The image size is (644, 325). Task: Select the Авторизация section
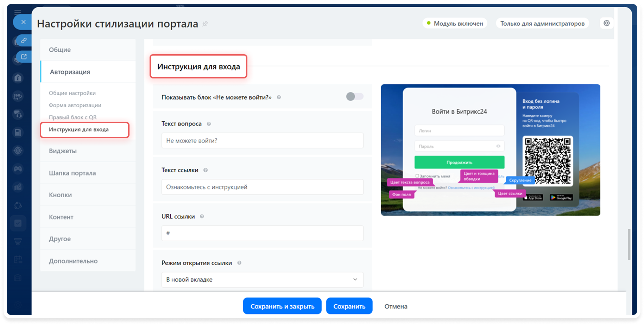coord(88,72)
